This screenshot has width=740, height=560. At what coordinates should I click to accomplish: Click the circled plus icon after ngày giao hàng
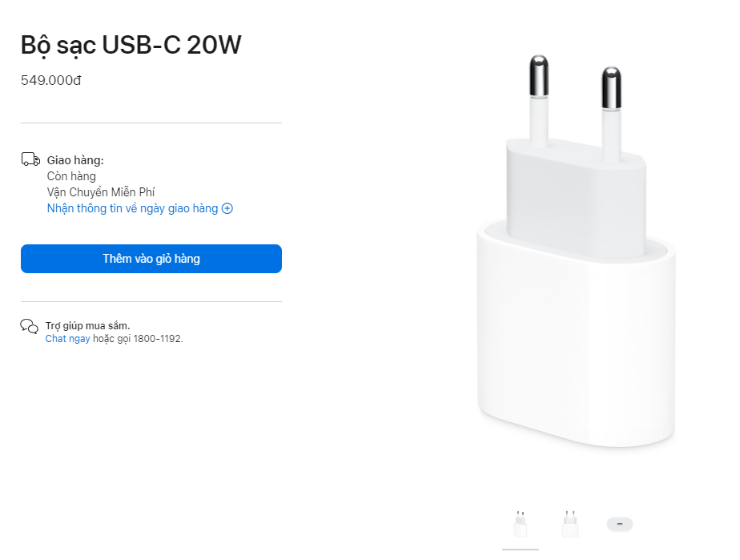tap(227, 208)
